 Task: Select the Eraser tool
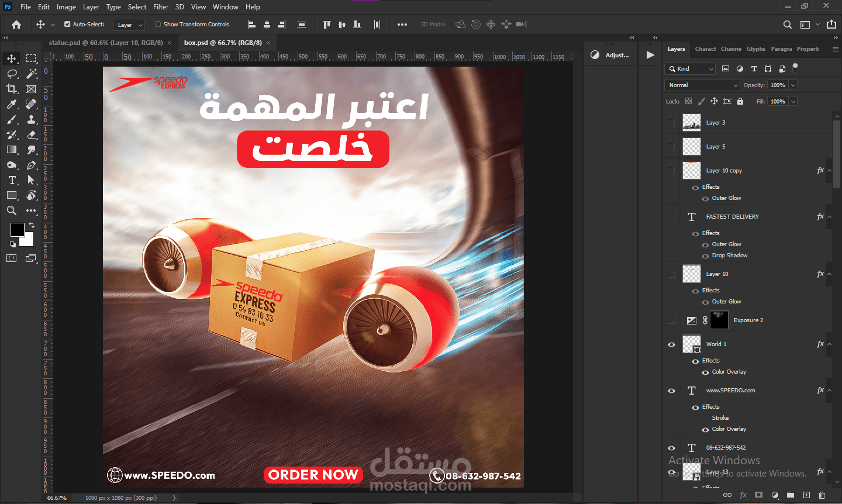tap(31, 134)
